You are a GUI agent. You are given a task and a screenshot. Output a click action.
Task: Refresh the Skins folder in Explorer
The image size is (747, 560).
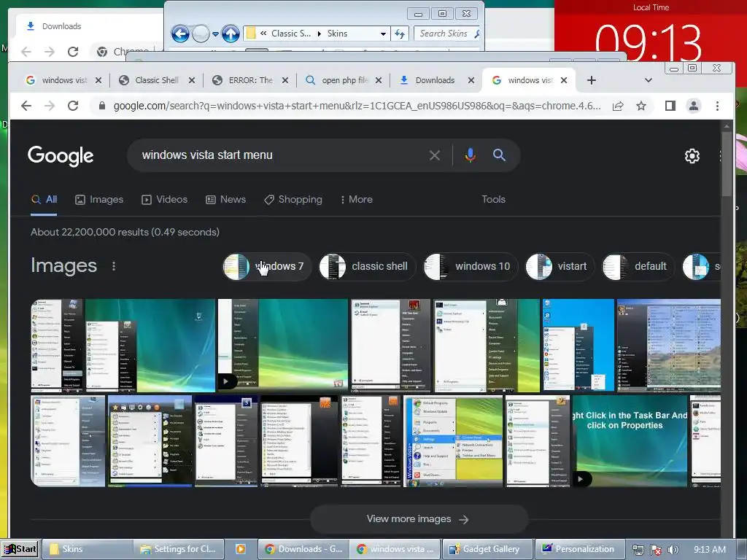(x=400, y=34)
